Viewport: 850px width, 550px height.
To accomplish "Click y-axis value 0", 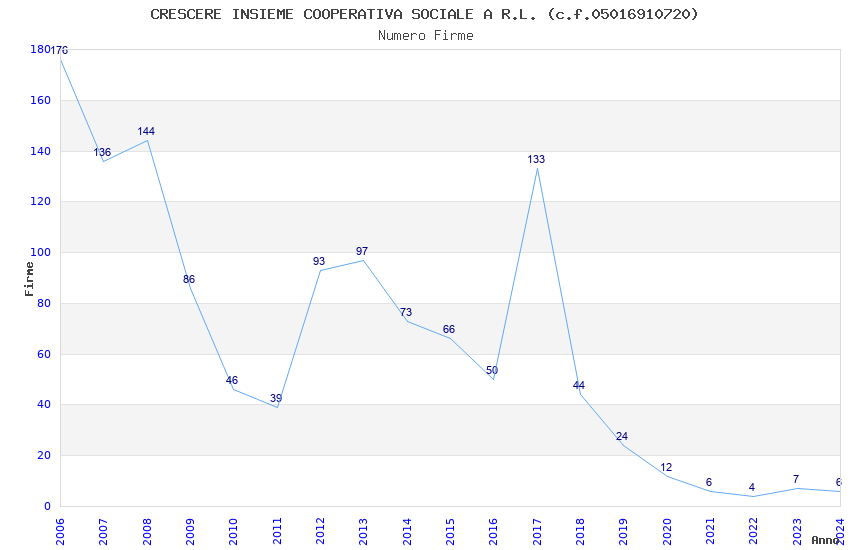I will [47, 507].
